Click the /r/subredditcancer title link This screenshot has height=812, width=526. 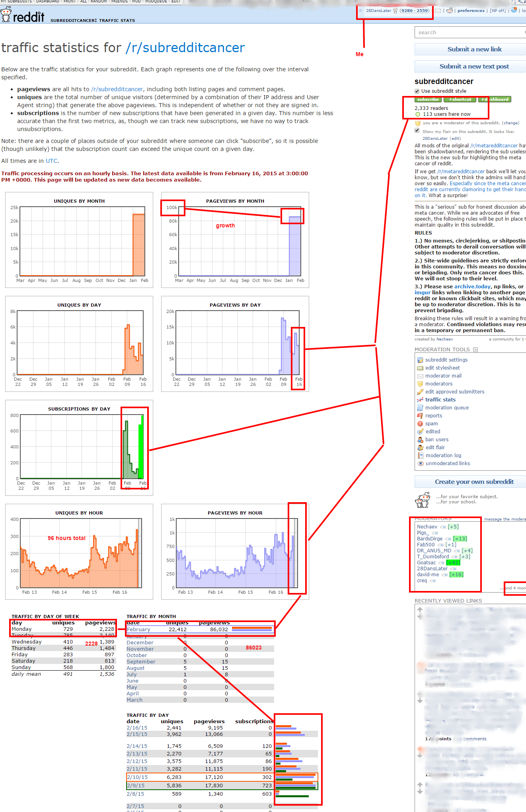(185, 48)
